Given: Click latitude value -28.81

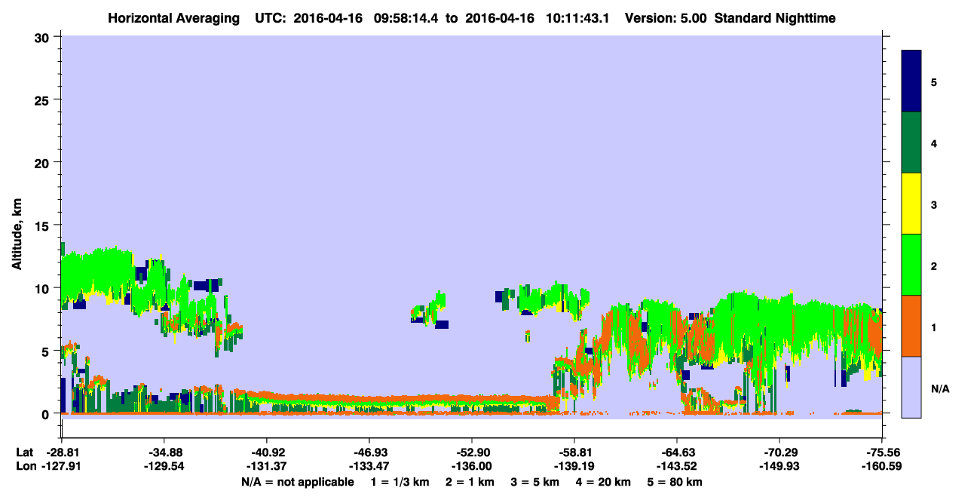Looking at the screenshot, I should point(62,452).
